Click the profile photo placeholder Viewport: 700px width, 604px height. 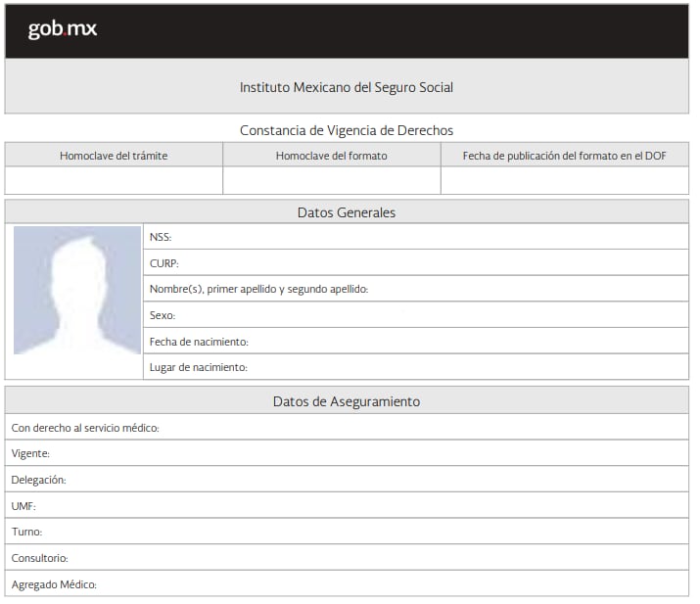77,291
